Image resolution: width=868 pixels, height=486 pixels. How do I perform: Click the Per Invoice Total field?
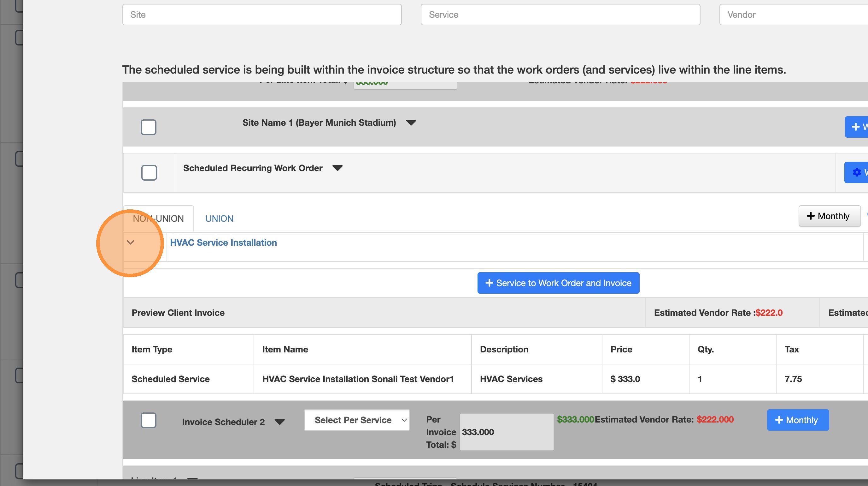click(506, 432)
